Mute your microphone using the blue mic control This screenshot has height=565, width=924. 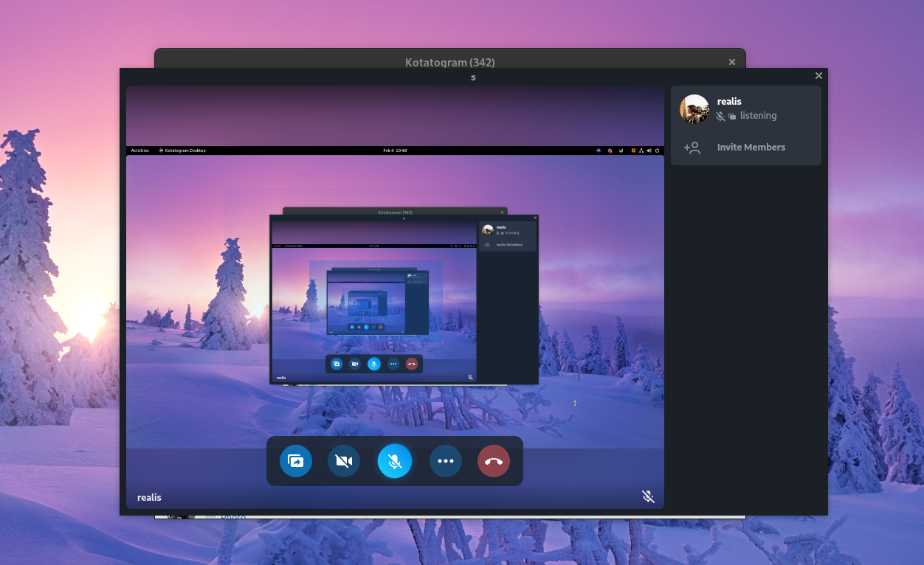pos(395,460)
